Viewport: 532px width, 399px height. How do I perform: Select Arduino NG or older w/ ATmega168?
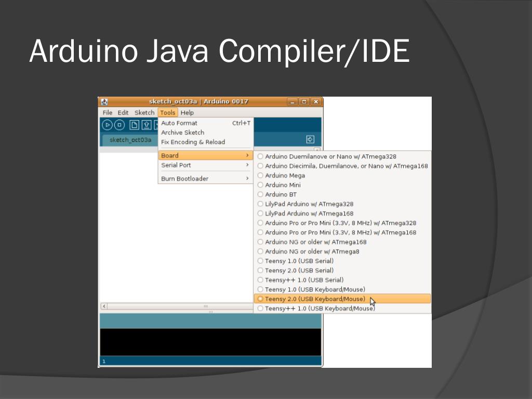[343, 242]
